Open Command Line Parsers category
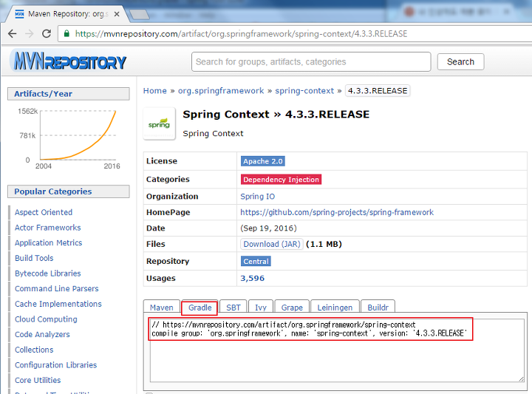Viewport: 532px width, 394px height. click(x=57, y=289)
